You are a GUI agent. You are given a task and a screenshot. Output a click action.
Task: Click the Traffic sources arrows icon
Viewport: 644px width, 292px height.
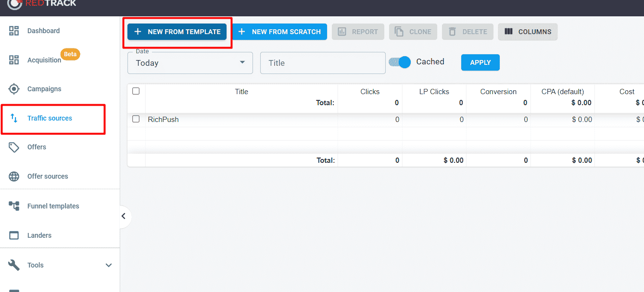point(14,118)
